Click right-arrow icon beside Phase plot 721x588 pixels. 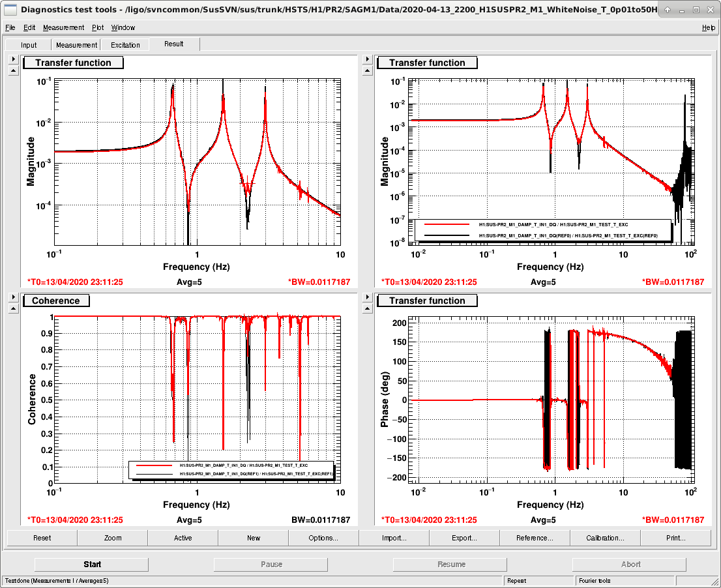click(367, 297)
